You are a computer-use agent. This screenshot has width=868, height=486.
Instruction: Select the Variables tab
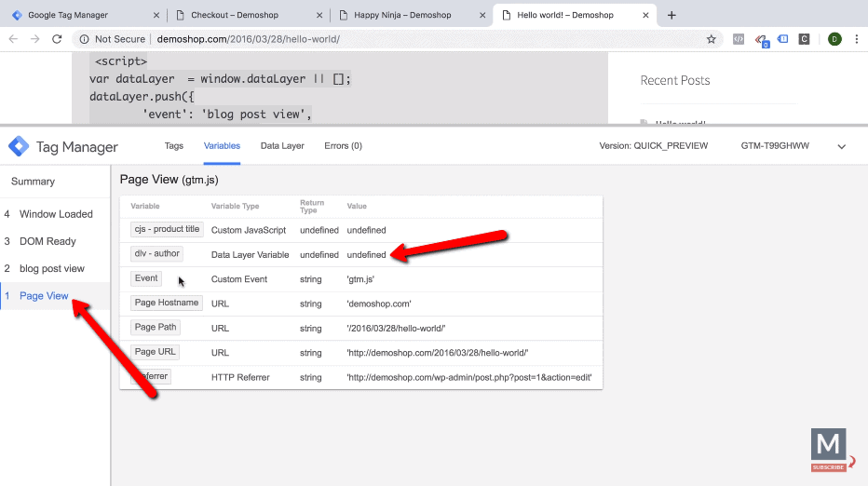222,146
